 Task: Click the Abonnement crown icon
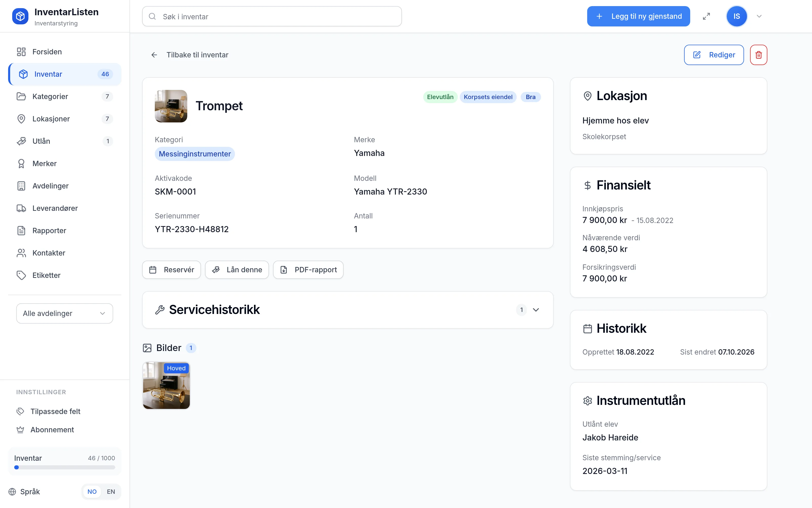click(21, 430)
